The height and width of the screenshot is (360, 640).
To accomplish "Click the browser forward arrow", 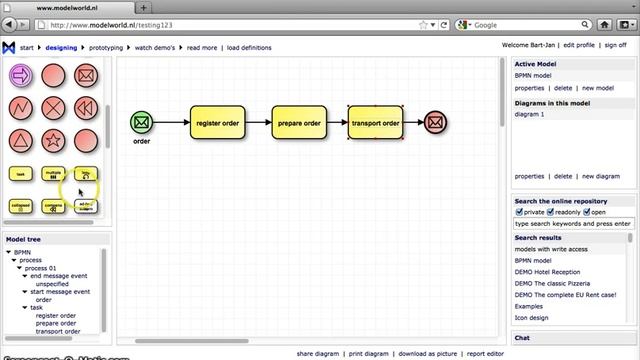I will [24, 25].
